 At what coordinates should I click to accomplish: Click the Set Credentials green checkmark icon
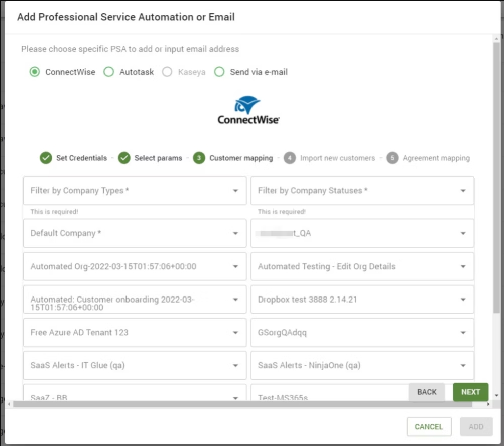46,158
